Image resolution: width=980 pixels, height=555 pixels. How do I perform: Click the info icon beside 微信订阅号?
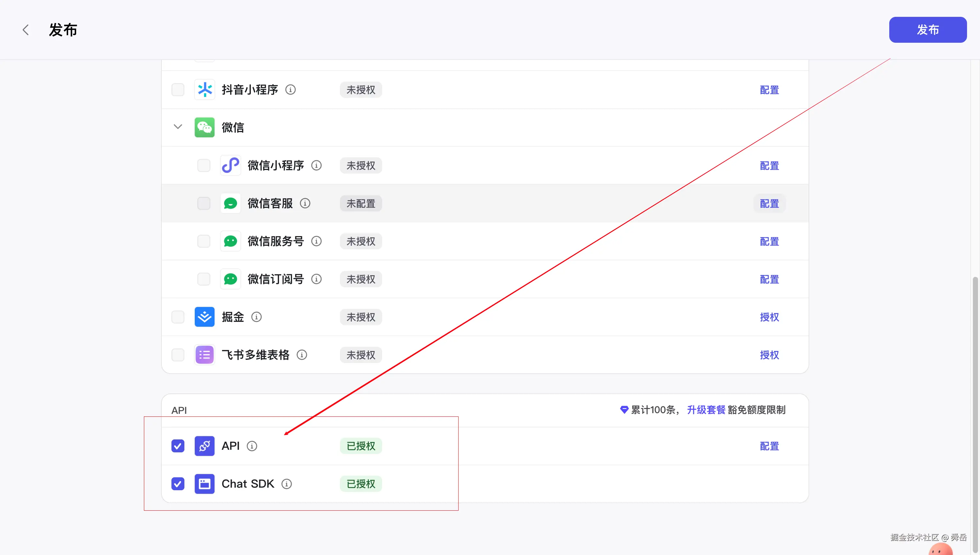pyautogui.click(x=316, y=279)
